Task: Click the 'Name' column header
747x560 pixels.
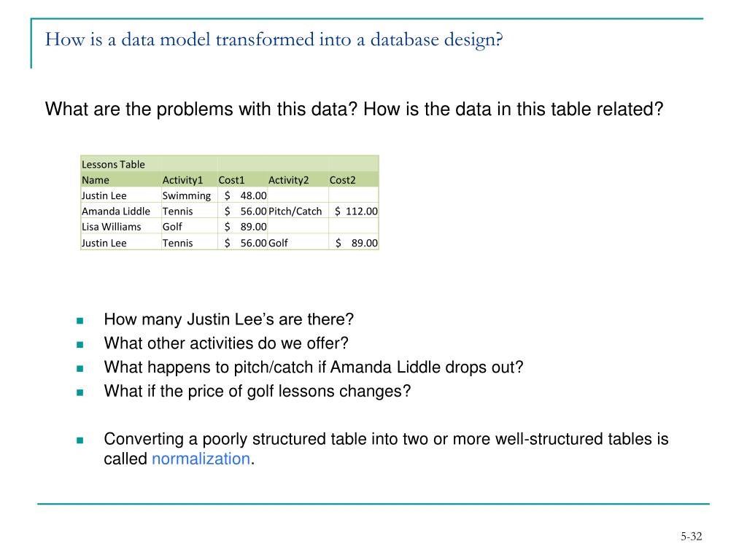Action: [x=96, y=180]
